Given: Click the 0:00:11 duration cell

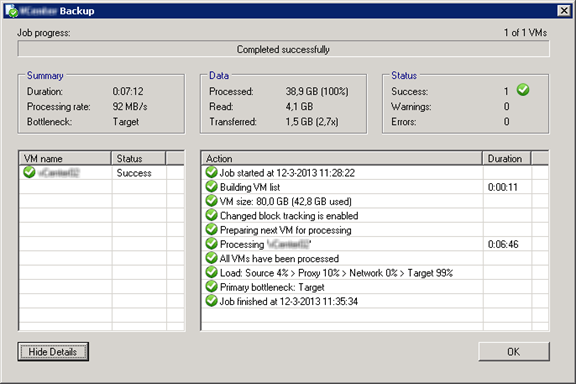Looking at the screenshot, I should click(503, 187).
